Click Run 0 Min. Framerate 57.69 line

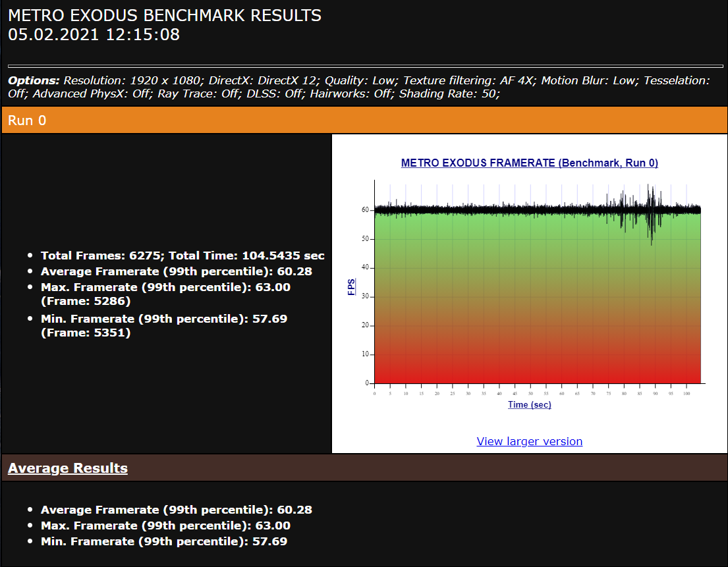click(x=164, y=325)
